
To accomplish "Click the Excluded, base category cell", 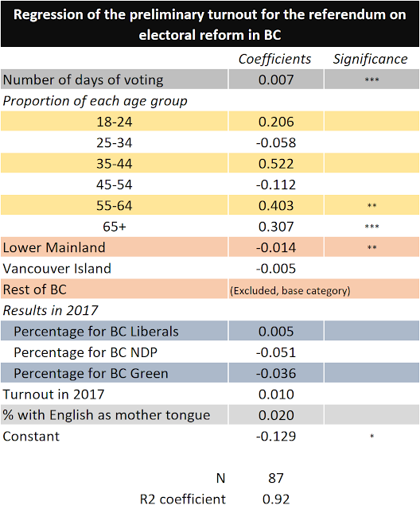I will pos(324,289).
